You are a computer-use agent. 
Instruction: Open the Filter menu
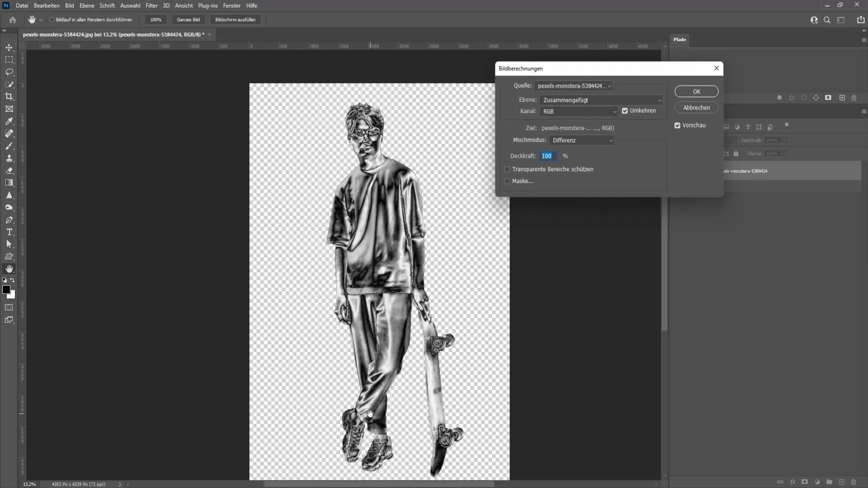point(151,5)
